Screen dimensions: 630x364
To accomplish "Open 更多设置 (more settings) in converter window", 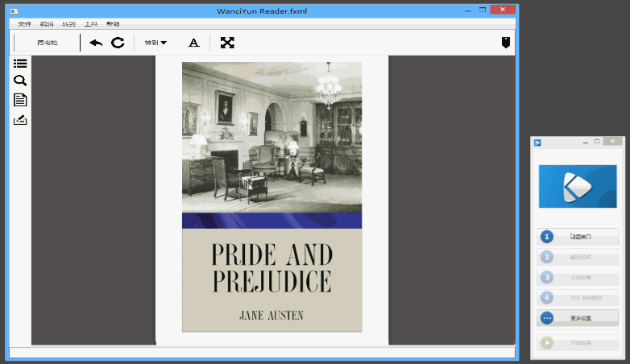I will (x=578, y=318).
